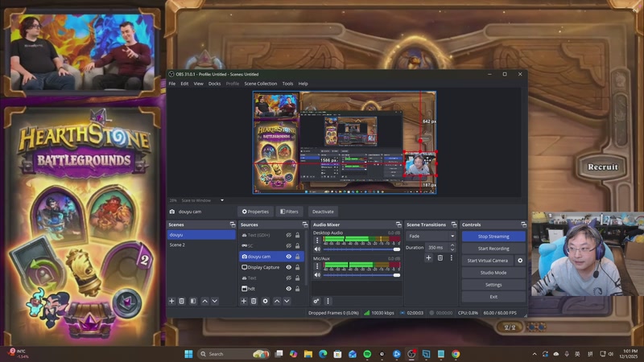
Task: Click Start Virtual Camera
Action: click(x=488, y=260)
